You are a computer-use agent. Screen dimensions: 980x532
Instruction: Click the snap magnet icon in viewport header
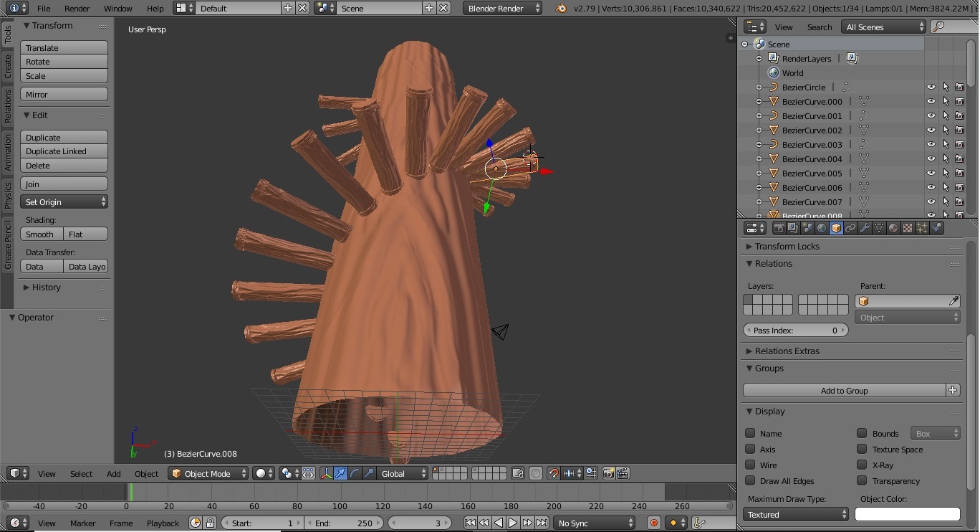pos(553,473)
